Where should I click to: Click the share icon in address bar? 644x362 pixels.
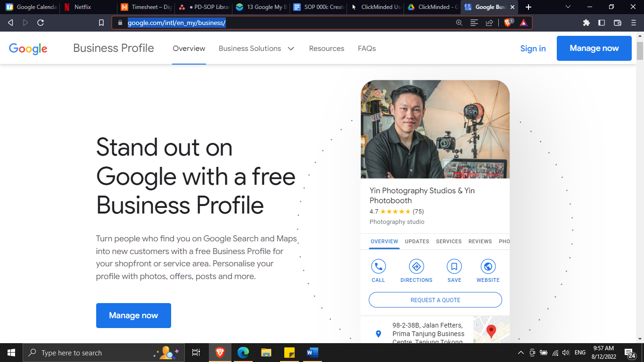[x=489, y=23]
